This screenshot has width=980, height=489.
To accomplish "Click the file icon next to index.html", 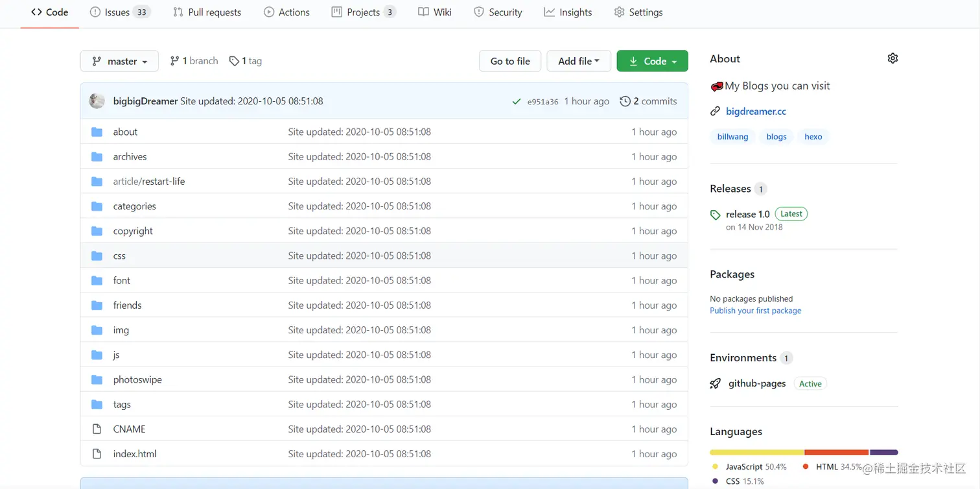I will 97,454.
